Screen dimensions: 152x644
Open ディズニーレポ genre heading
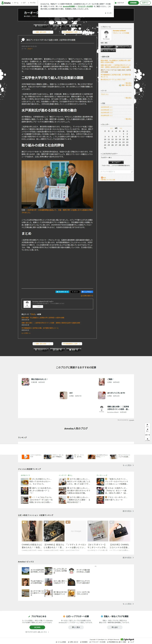tap(102, 475)
